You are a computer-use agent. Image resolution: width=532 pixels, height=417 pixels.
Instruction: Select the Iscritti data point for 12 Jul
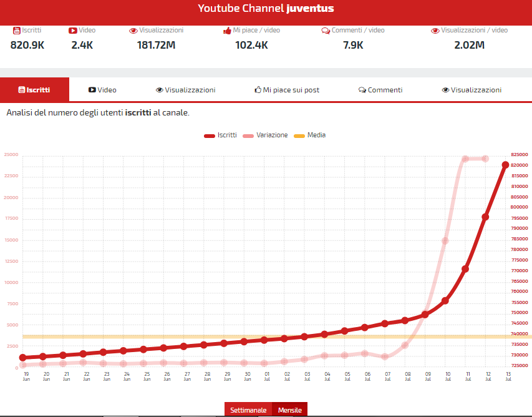(485, 217)
